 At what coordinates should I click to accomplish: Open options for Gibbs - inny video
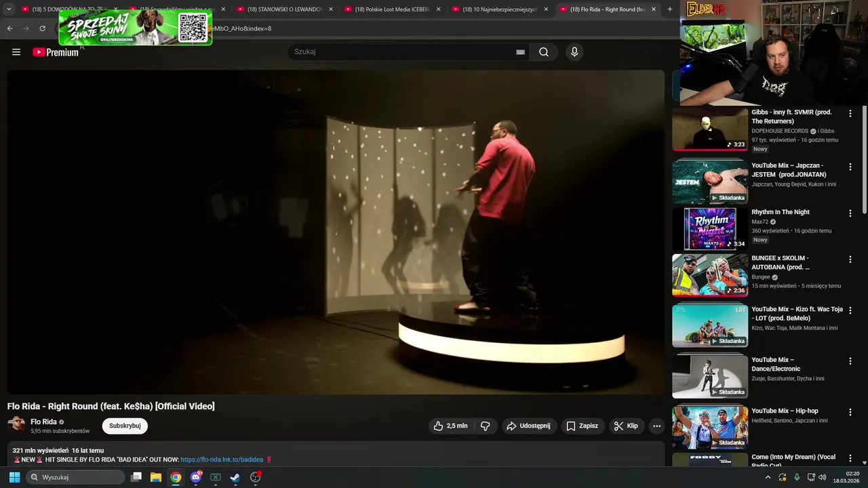pyautogui.click(x=850, y=114)
